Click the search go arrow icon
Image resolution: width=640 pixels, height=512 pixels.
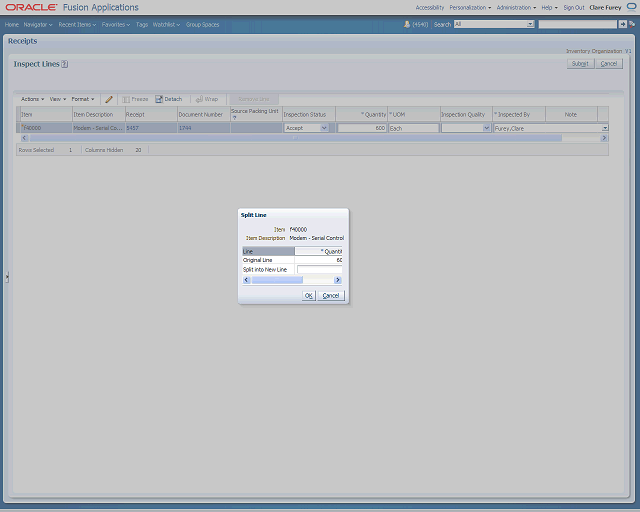622,24
